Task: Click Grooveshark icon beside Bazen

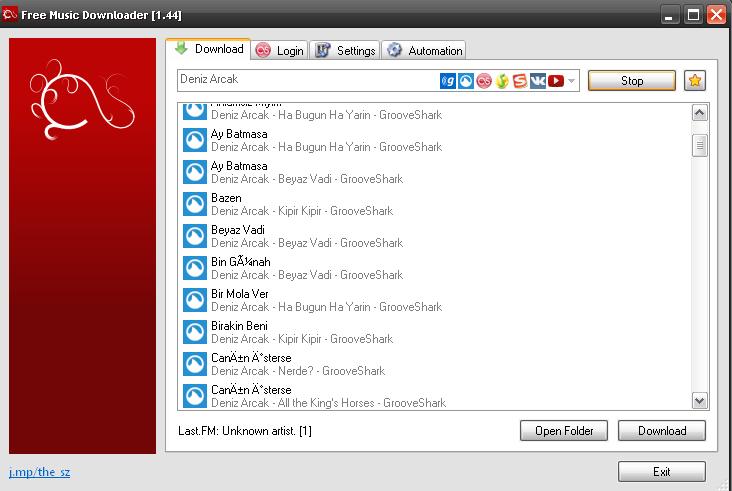Action: (195, 204)
